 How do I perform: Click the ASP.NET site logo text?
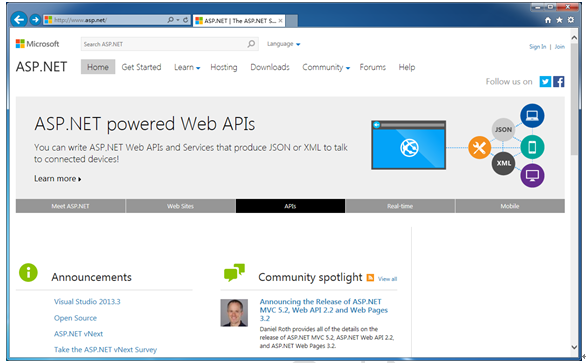click(x=41, y=67)
